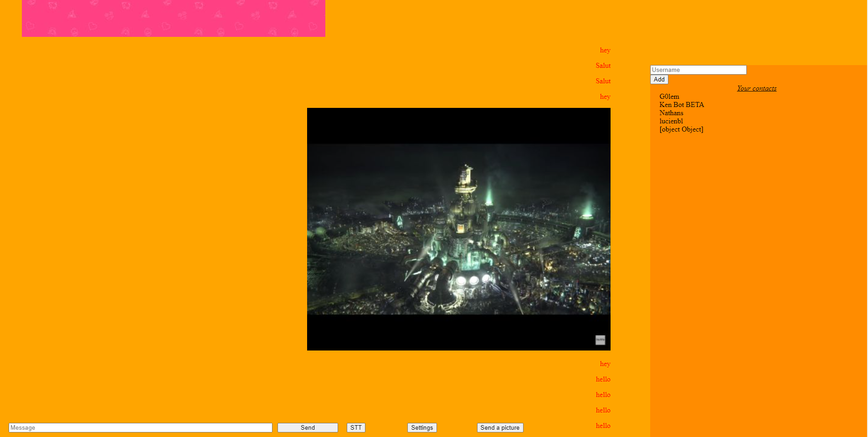Activate the STT speech button
The image size is (868, 437).
click(356, 427)
